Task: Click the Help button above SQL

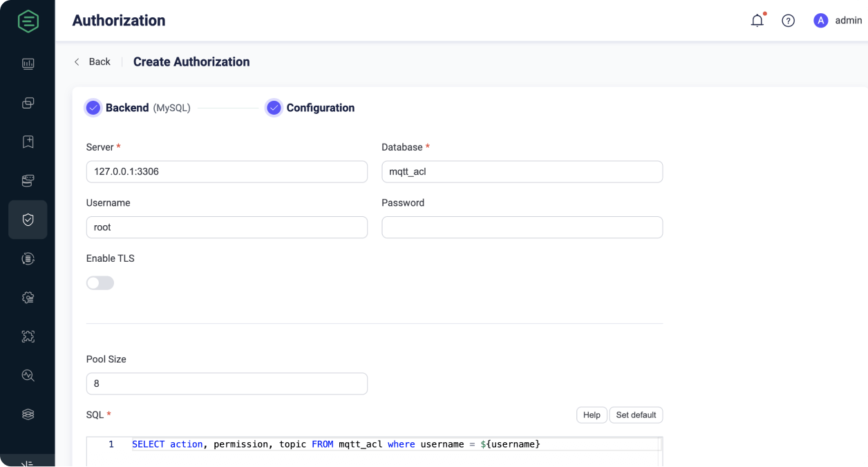Action: point(592,414)
